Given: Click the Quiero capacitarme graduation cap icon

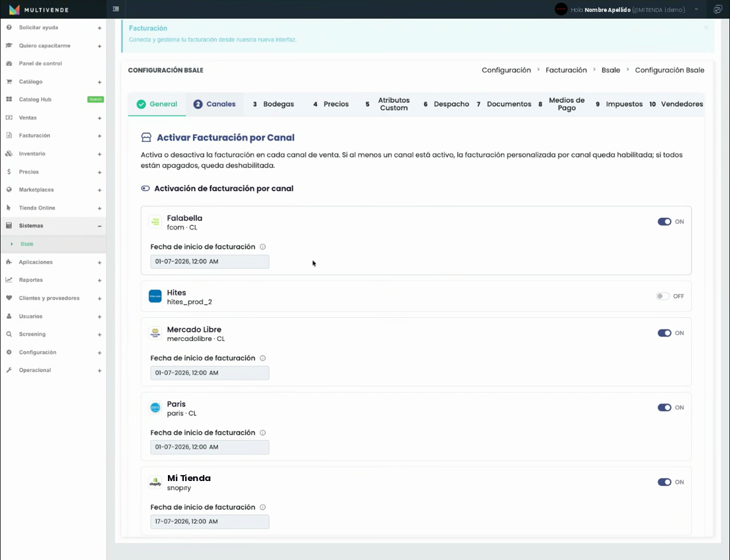Looking at the screenshot, I should [9, 46].
